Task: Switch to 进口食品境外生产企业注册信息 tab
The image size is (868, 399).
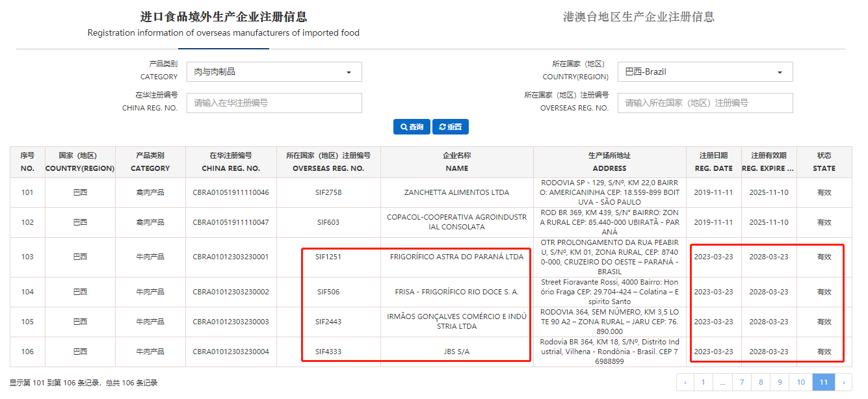Action: tap(224, 24)
